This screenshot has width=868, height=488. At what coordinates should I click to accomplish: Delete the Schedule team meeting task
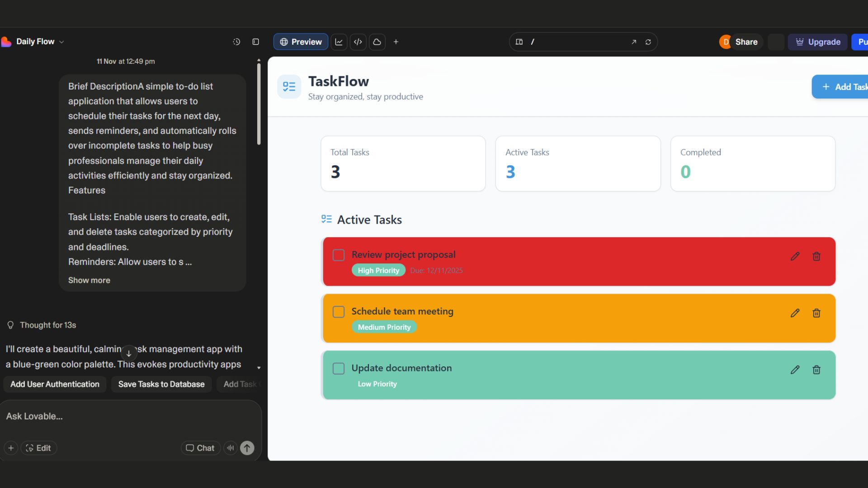[x=816, y=313]
